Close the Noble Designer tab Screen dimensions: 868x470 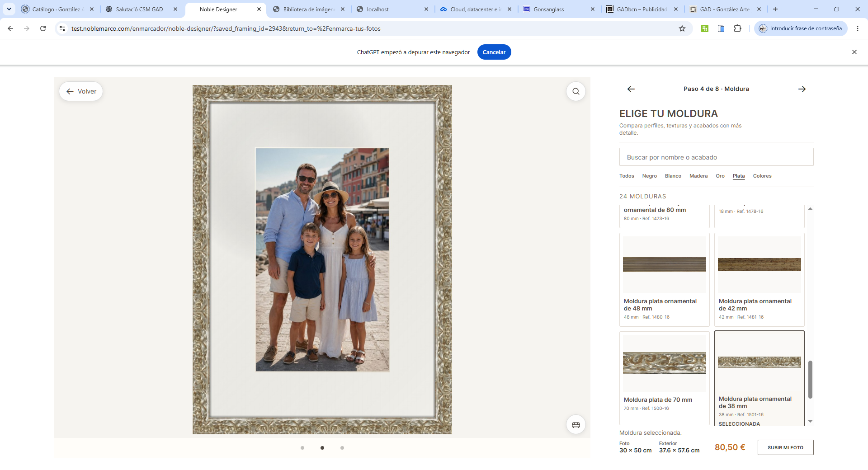click(x=259, y=9)
